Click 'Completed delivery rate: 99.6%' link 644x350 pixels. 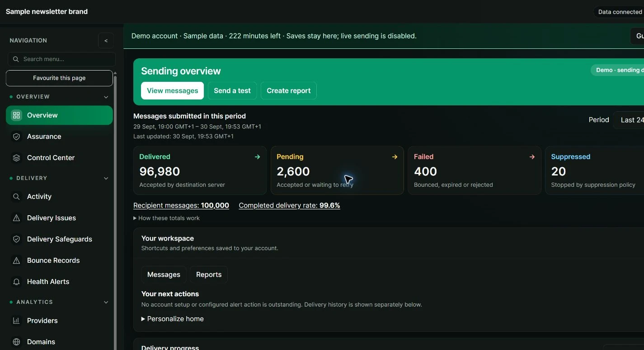coord(289,205)
